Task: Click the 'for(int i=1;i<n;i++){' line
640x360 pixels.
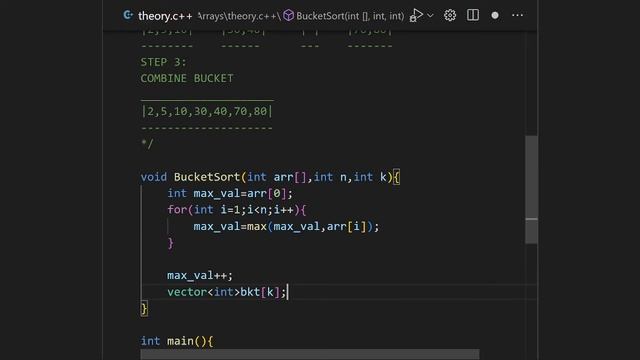Action: pyautogui.click(x=236, y=210)
